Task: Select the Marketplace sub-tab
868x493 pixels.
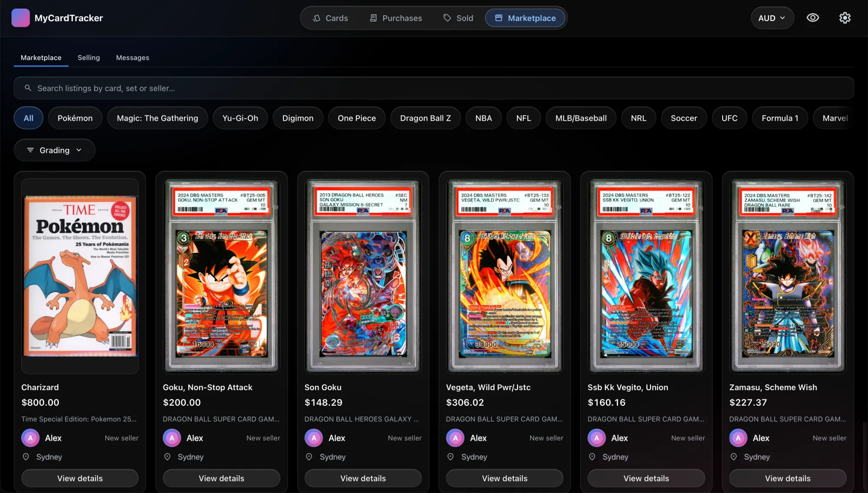Action: [x=41, y=58]
